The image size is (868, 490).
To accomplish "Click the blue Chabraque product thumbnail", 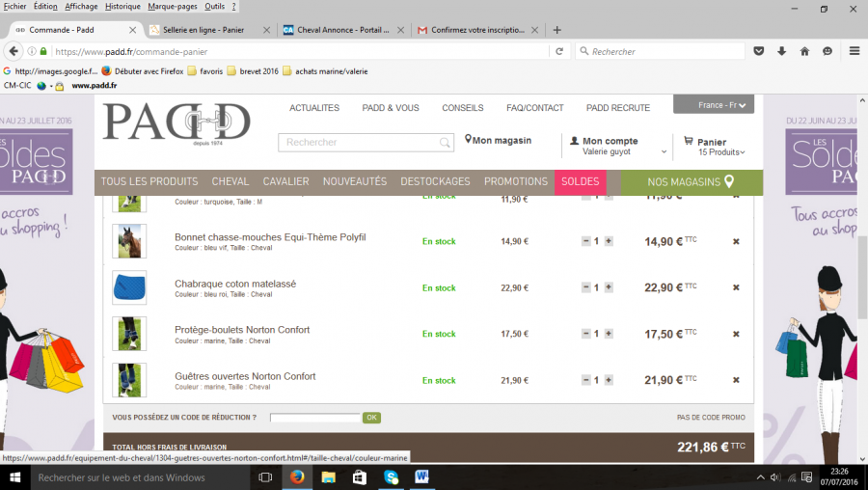I will (x=129, y=287).
